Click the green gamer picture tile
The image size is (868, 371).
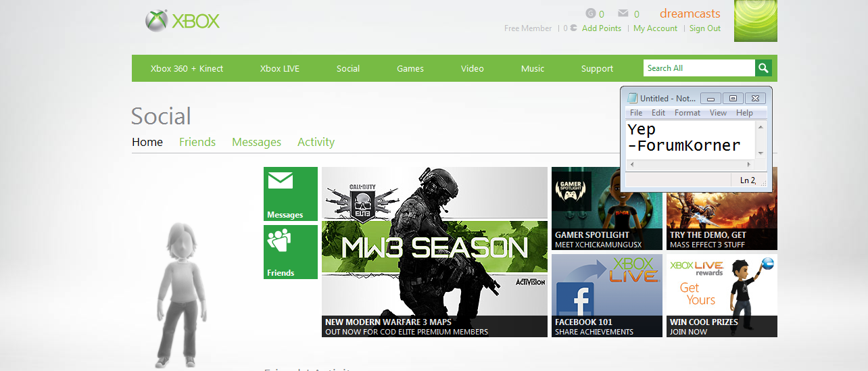pyautogui.click(x=756, y=21)
